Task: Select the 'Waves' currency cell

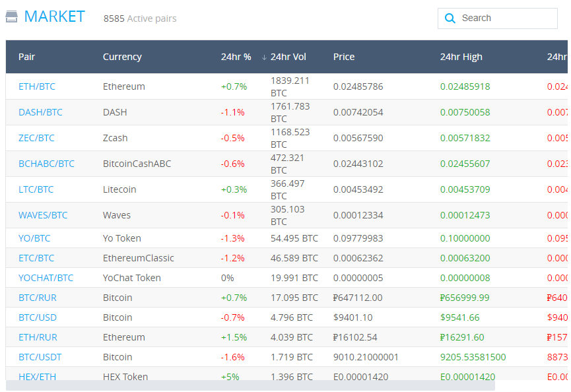Action: tap(117, 215)
